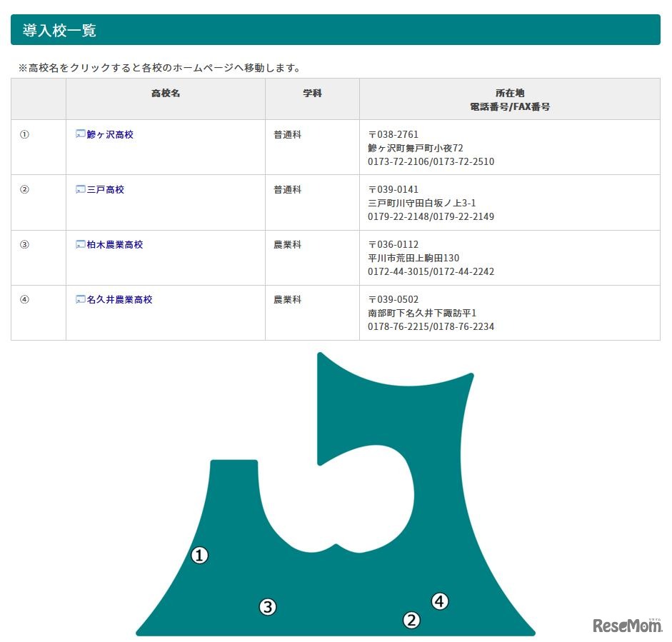Click the icon beside 名久井農業高校 link
This screenshot has height=642, width=672.
tap(80, 299)
